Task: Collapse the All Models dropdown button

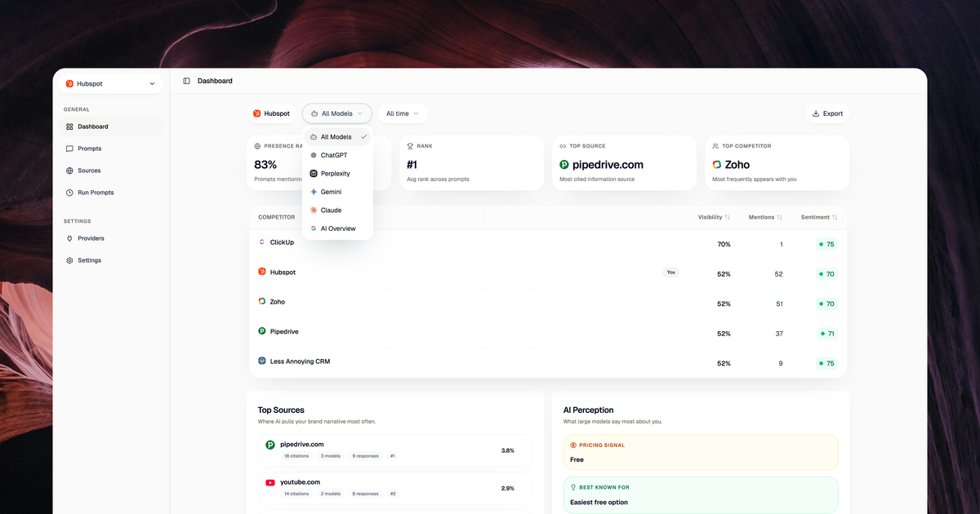Action: [x=337, y=113]
